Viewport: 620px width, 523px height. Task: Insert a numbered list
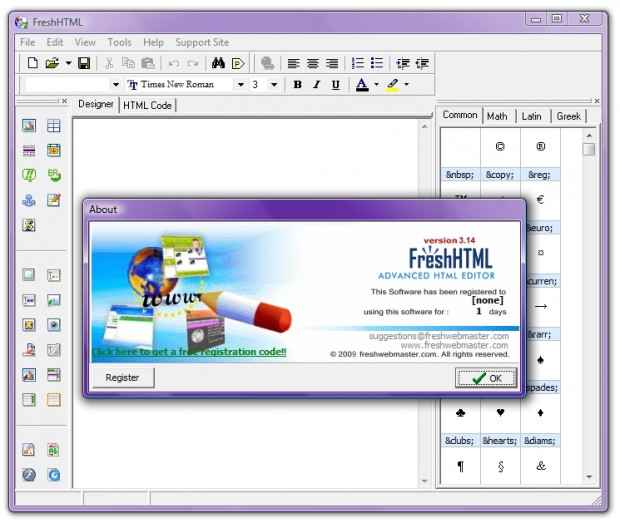[357, 63]
